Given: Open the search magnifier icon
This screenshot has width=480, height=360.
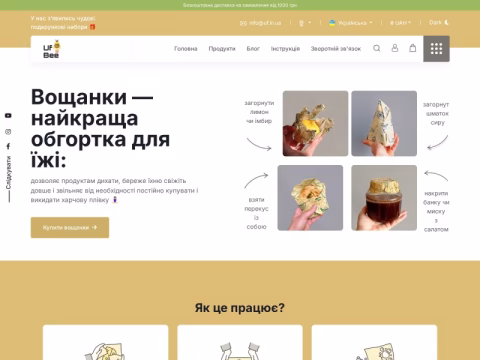Looking at the screenshot, I should point(377,48).
